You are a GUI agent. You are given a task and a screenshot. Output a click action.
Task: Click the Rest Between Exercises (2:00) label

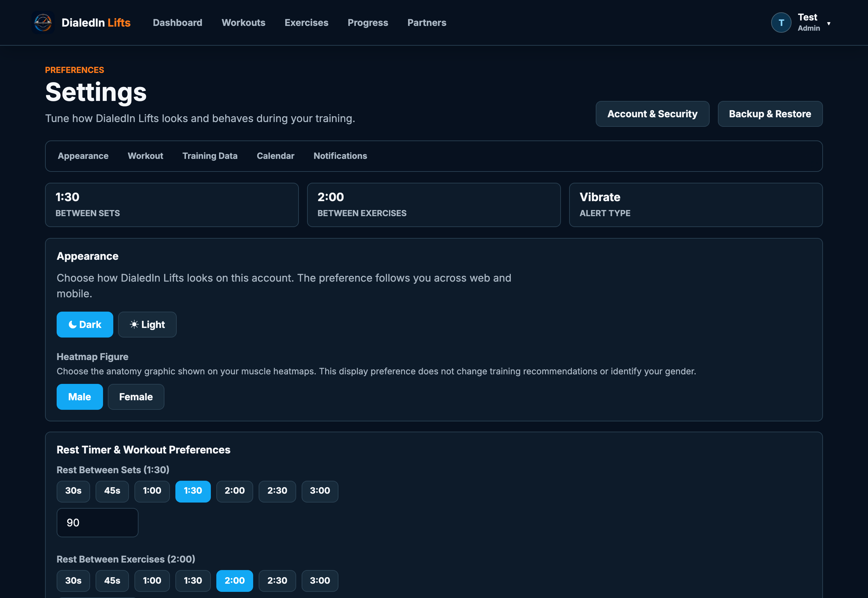click(x=126, y=559)
